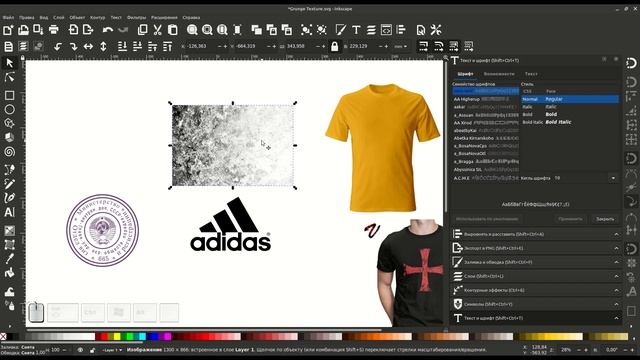
Task: Toggle move patterns with object option
Action: click(469, 46)
